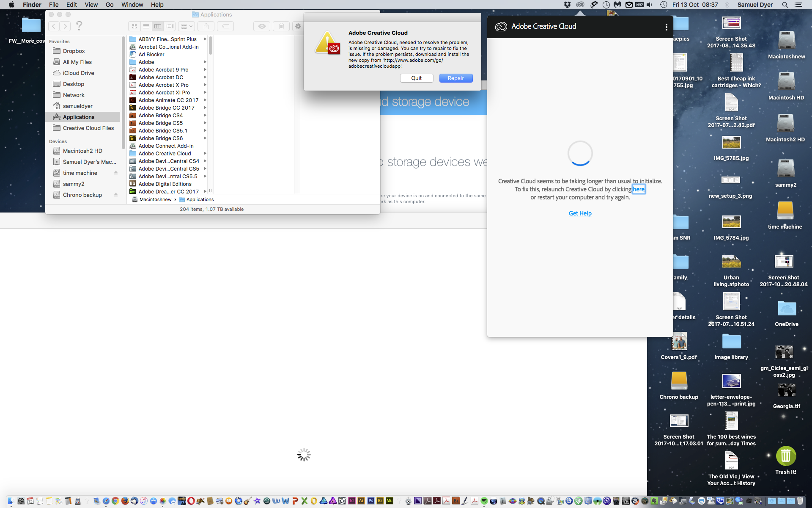
Task: Open the Edit menu
Action: pyautogui.click(x=71, y=5)
